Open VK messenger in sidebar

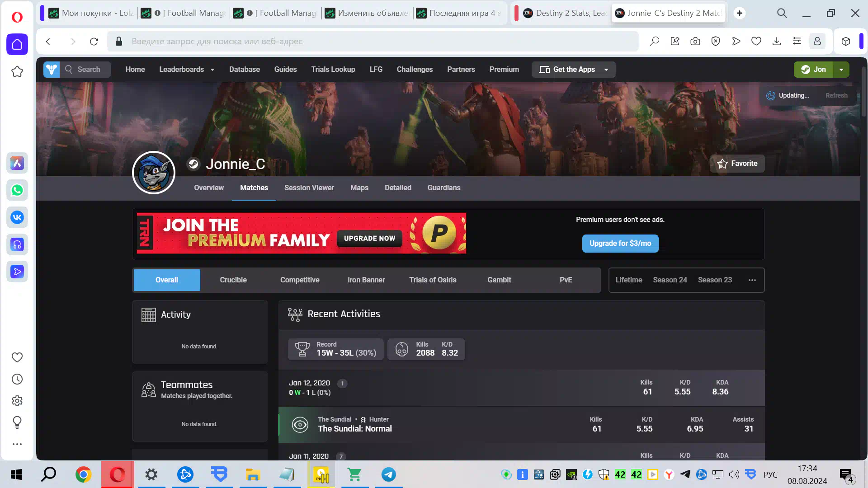tap(17, 217)
